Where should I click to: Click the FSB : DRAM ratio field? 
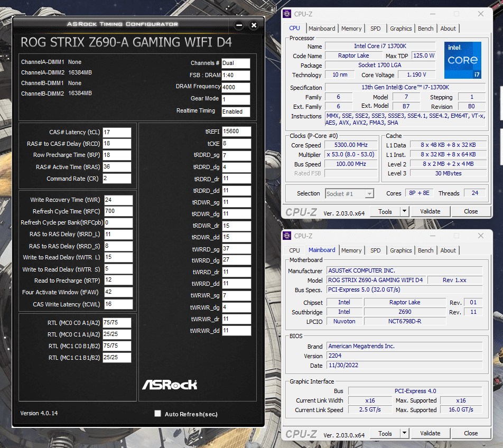click(x=236, y=76)
